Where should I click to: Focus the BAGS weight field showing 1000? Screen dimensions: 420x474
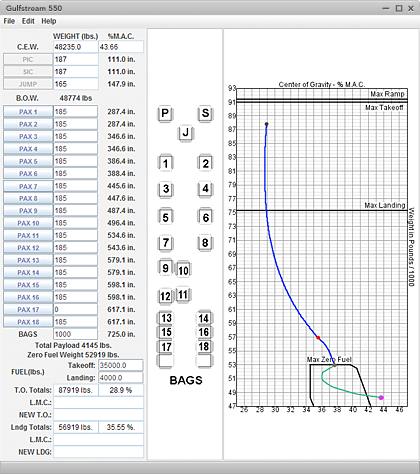pyautogui.click(x=76, y=334)
